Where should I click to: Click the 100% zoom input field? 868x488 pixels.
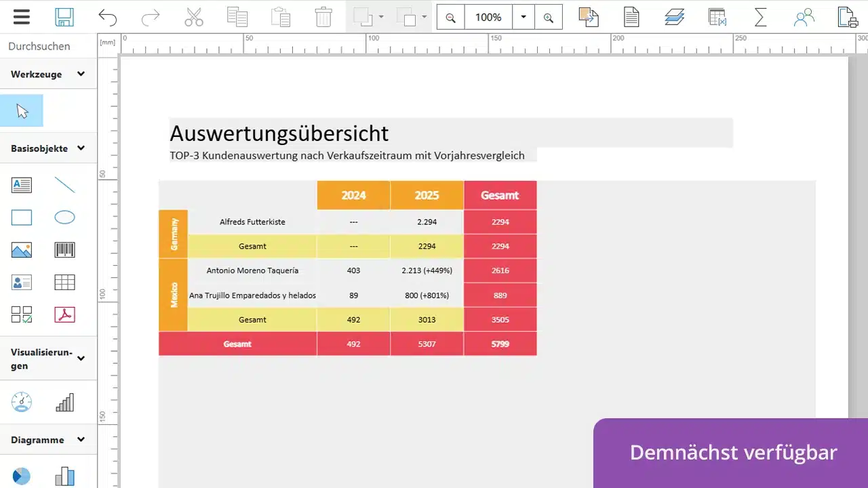coord(488,17)
